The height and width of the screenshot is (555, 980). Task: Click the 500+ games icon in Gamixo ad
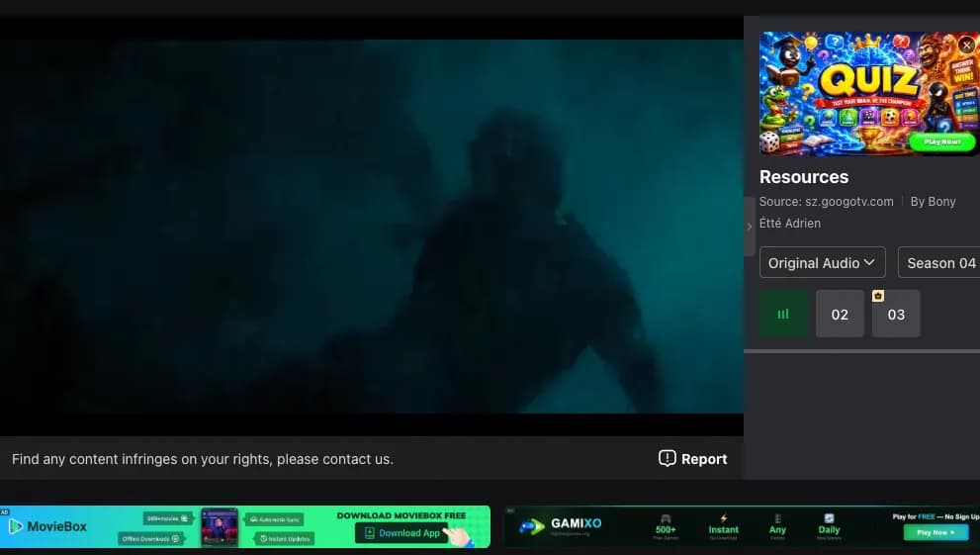(x=666, y=518)
